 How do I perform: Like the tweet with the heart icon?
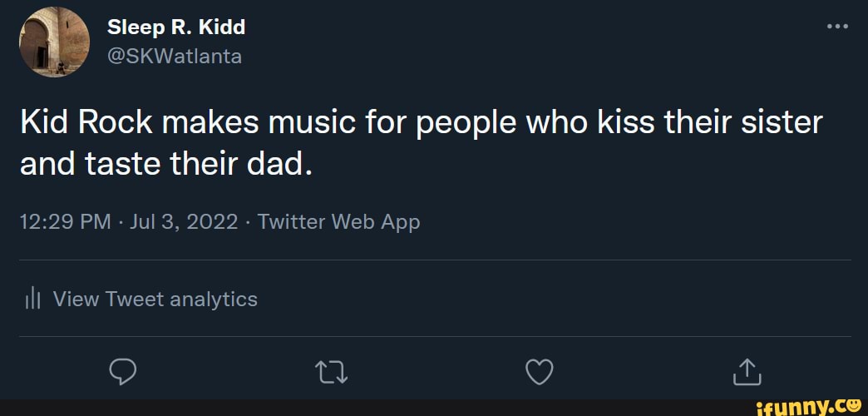540,372
